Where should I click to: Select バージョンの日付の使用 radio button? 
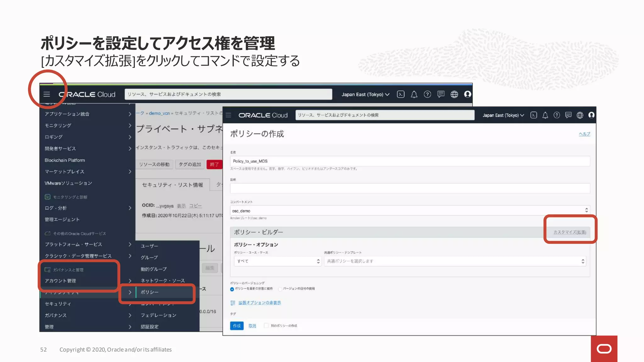[x=280, y=289]
